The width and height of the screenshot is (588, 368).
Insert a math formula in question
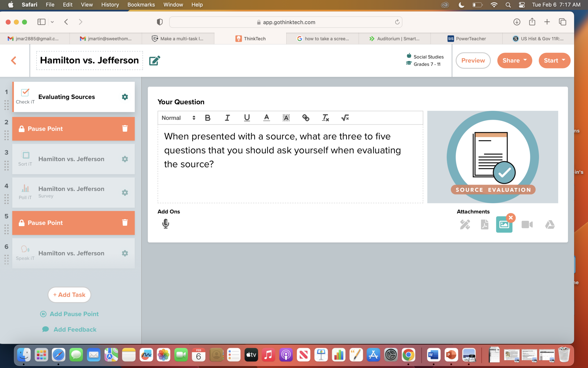(x=345, y=118)
